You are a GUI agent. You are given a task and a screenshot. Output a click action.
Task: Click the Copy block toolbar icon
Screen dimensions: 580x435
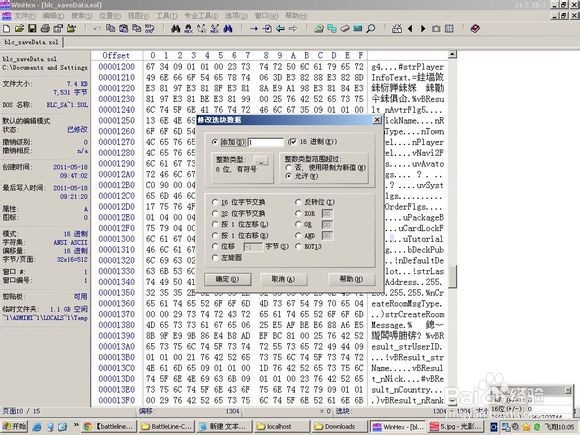click(110, 28)
